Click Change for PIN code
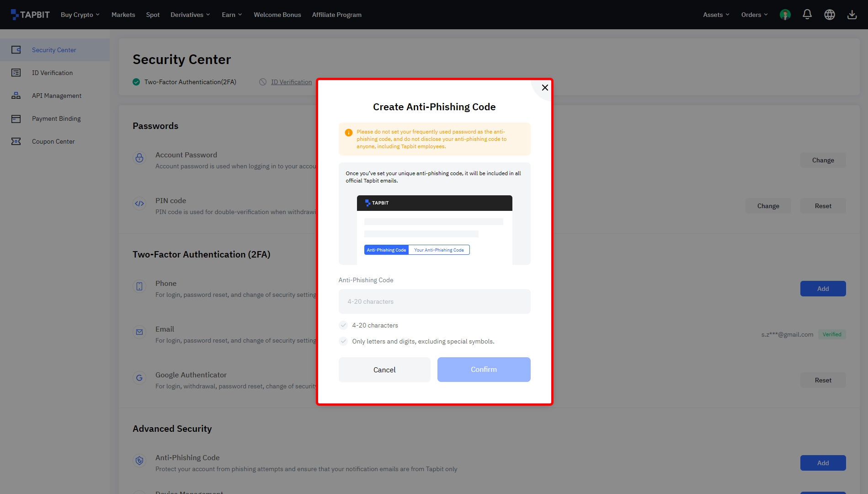Image resolution: width=868 pixels, height=494 pixels. (768, 206)
